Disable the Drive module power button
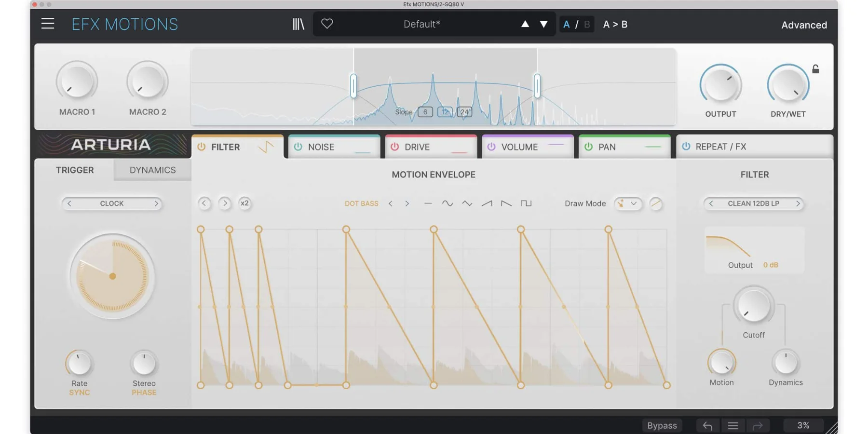The image size is (868, 434). tap(394, 147)
